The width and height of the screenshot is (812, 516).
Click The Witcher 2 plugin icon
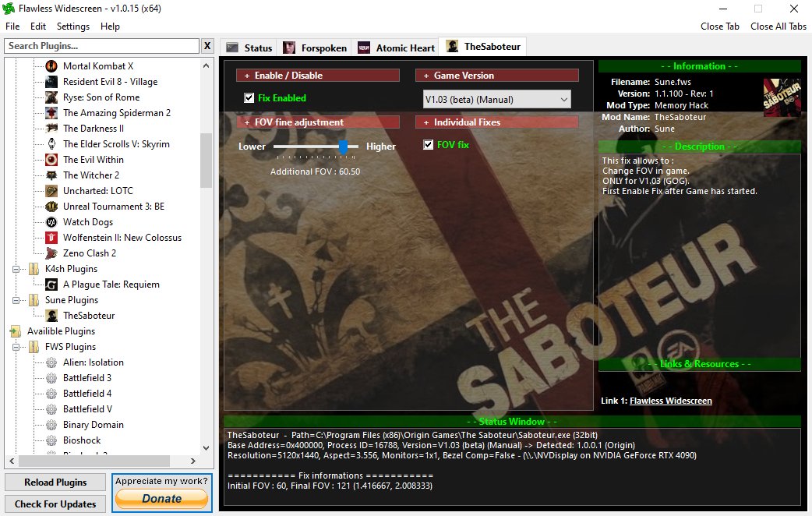(51, 175)
